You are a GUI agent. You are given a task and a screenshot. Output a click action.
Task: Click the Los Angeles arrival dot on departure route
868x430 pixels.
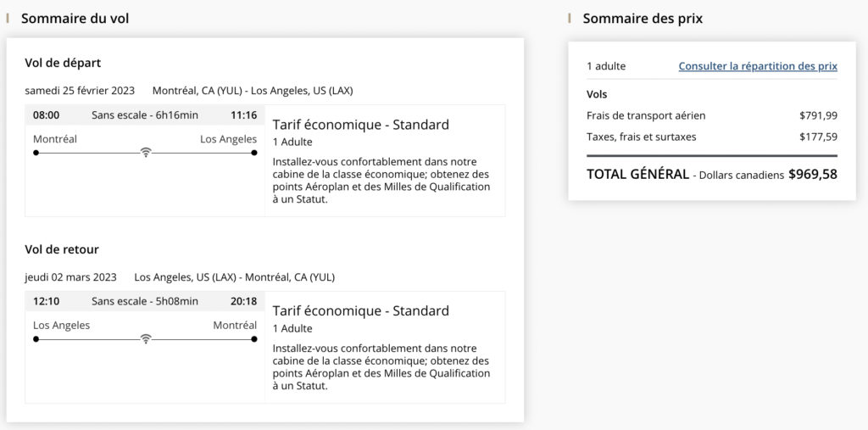click(254, 153)
